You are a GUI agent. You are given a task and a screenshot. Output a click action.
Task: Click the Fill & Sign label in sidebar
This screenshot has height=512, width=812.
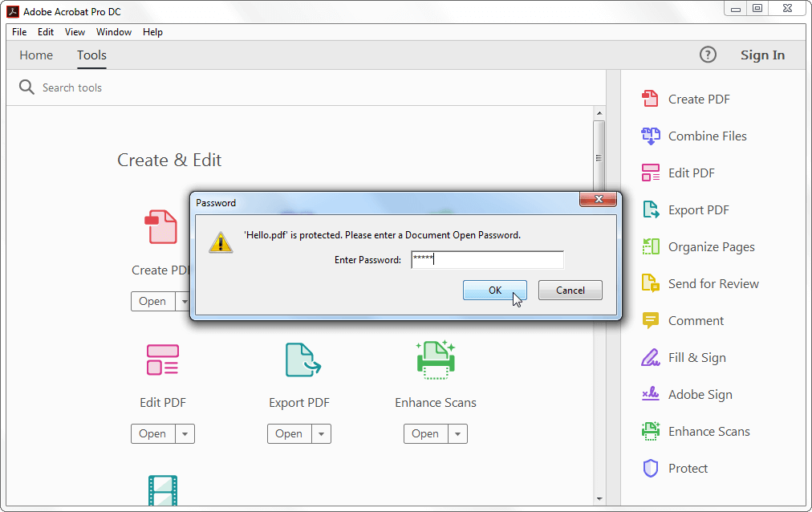click(x=697, y=358)
